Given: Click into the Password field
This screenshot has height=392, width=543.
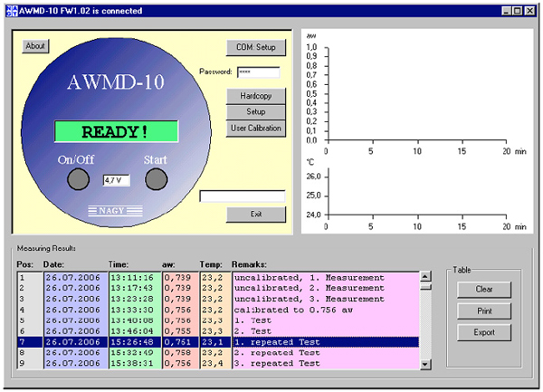Looking at the screenshot, I should pyautogui.click(x=258, y=72).
